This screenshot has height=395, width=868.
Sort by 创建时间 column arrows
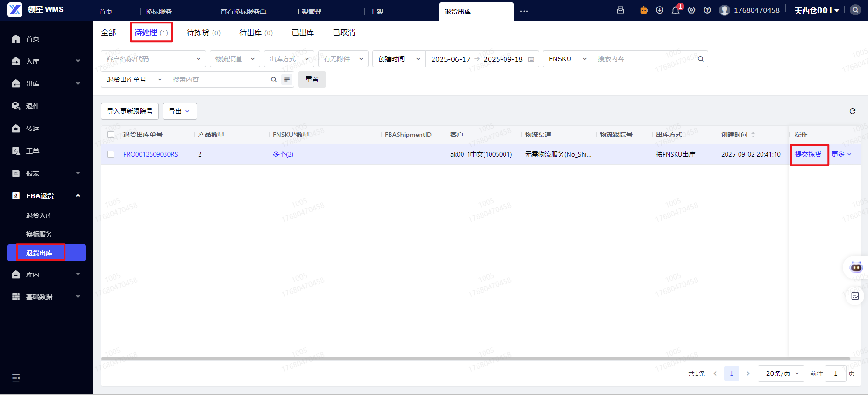[x=753, y=135]
